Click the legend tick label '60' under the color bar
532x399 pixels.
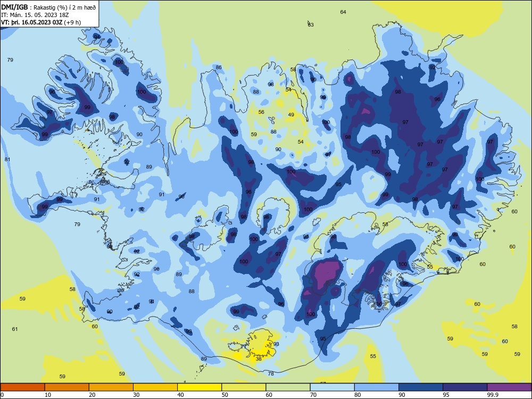[x=269, y=395]
